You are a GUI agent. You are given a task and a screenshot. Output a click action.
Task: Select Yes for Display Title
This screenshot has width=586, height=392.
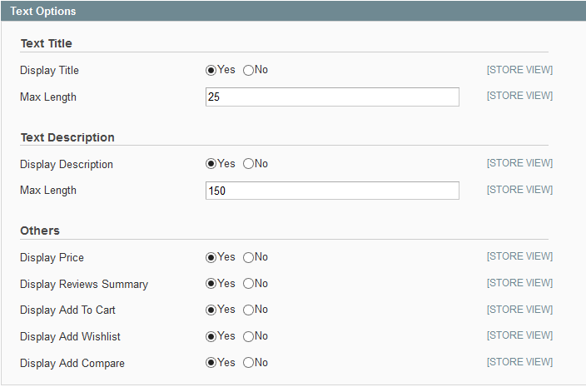(211, 70)
